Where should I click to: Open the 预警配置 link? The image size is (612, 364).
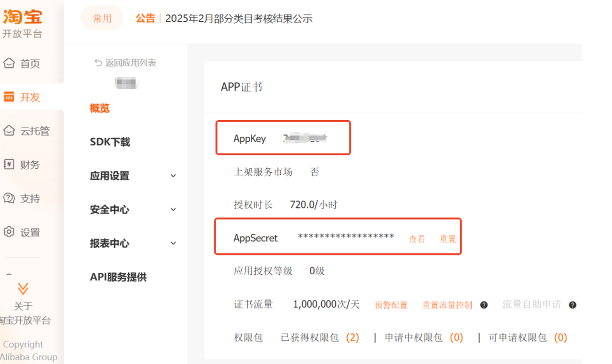click(x=391, y=305)
